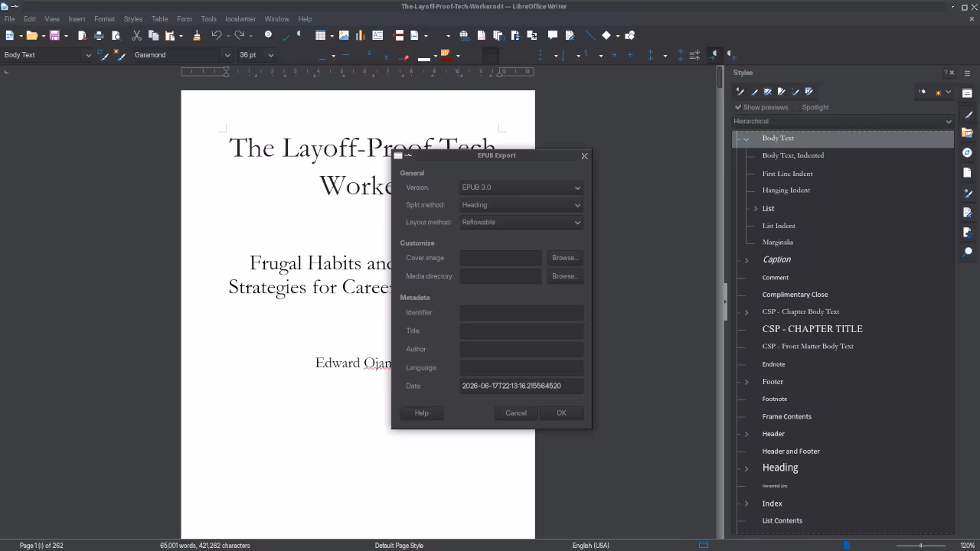The width and height of the screenshot is (980, 551).
Task: Click the Copy icon in toolbar
Action: coord(153,35)
